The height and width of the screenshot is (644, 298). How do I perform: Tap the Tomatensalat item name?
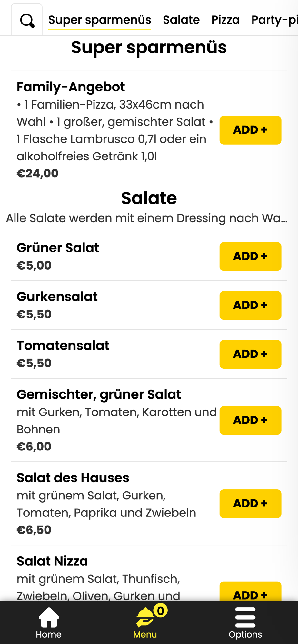pyautogui.click(x=63, y=346)
